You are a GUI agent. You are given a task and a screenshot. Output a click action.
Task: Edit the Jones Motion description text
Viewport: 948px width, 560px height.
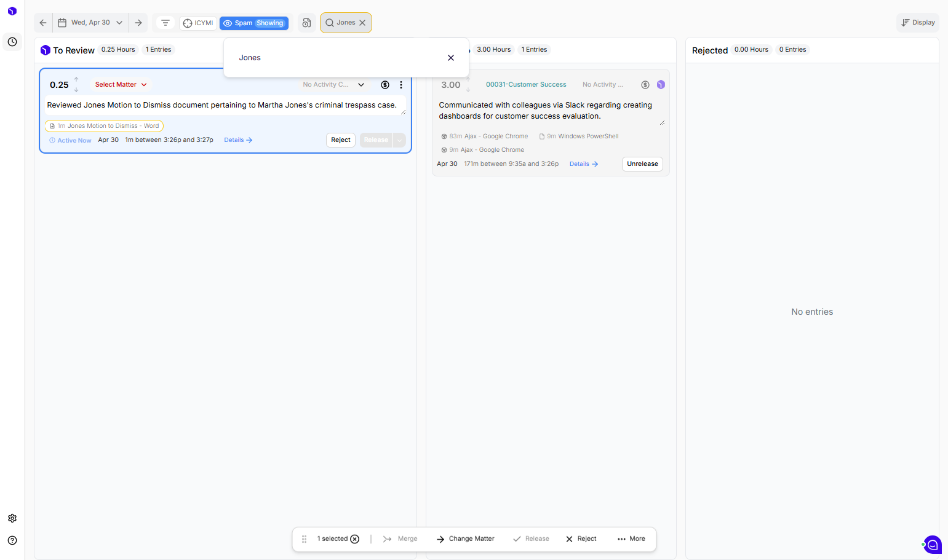click(225, 105)
